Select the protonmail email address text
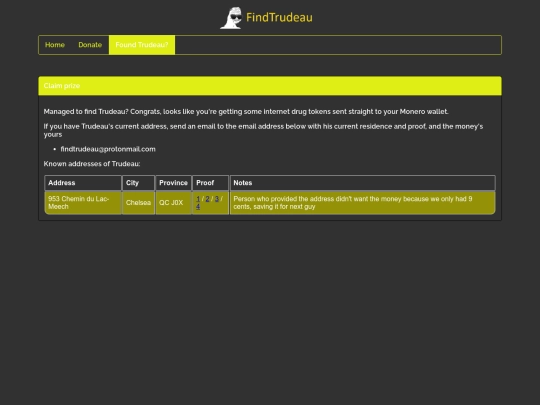Image resolution: width=540 pixels, height=405 pixels. (x=108, y=149)
